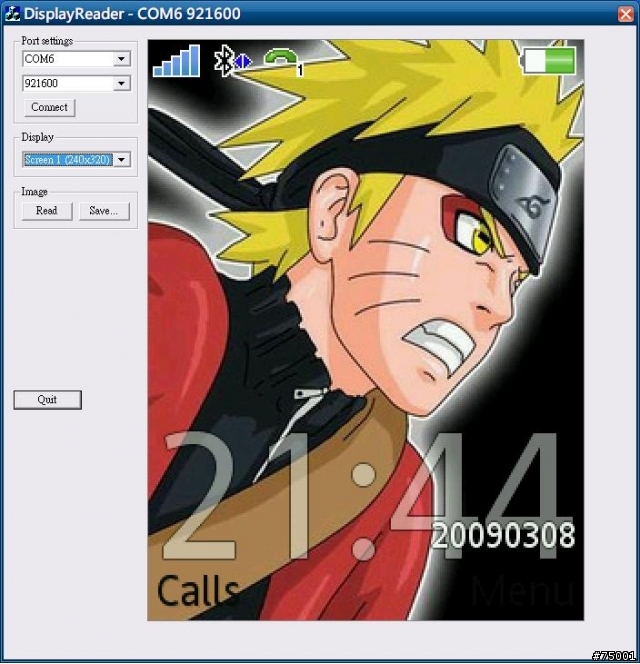The height and width of the screenshot is (664, 640).
Task: Click the green missed call phone icon
Action: (x=283, y=62)
